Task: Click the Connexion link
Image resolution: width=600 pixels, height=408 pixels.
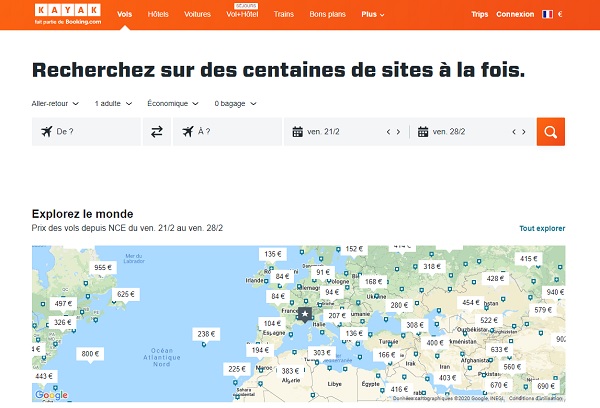Action: 515,15
